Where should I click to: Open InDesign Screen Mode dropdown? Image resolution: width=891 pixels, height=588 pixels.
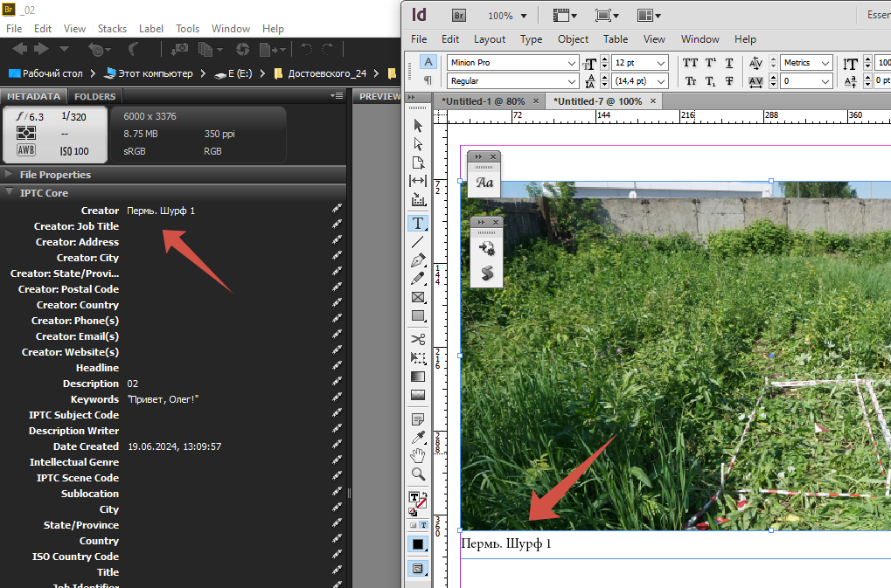608,16
